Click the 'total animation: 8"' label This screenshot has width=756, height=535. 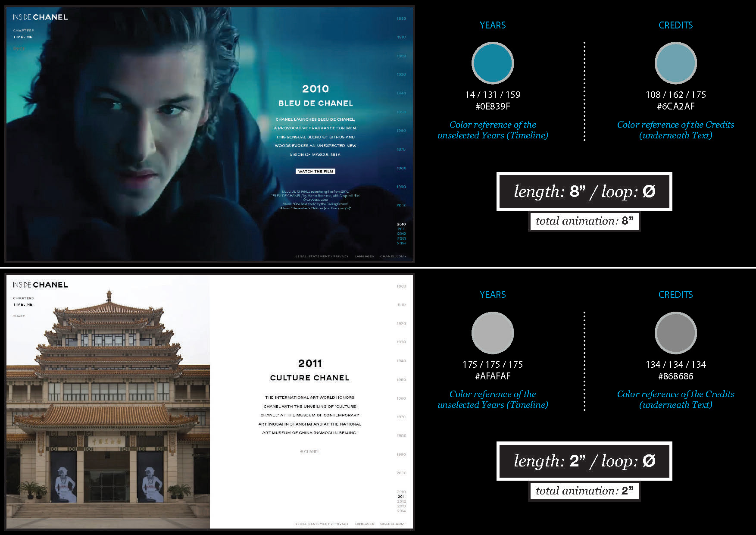pos(584,221)
